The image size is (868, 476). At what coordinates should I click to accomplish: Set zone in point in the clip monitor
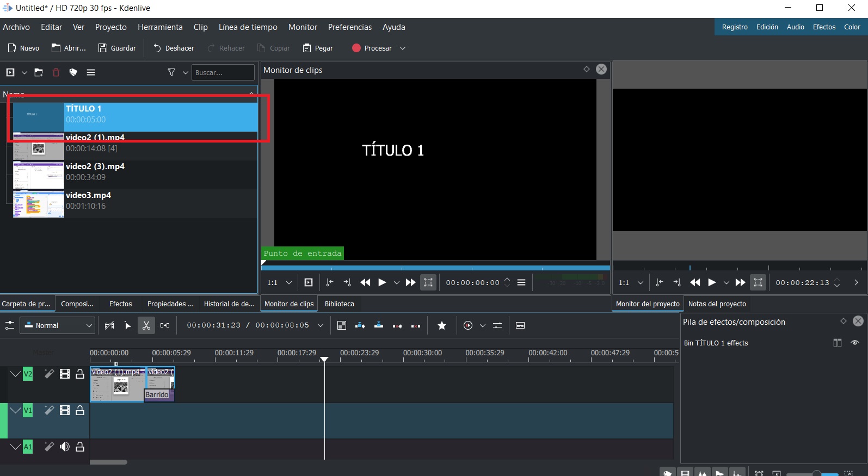click(x=329, y=282)
